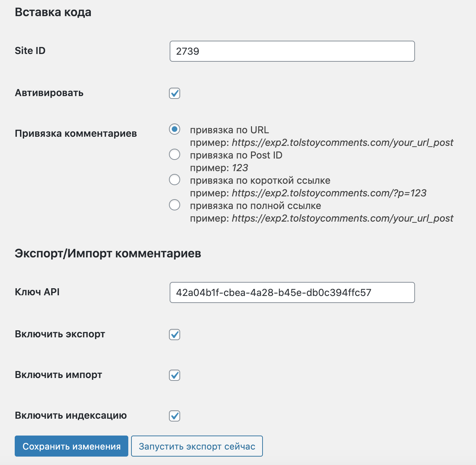The width and height of the screenshot is (476, 465).
Task: Click the 'привязка по короткой ссылке' label text
Action: (260, 180)
